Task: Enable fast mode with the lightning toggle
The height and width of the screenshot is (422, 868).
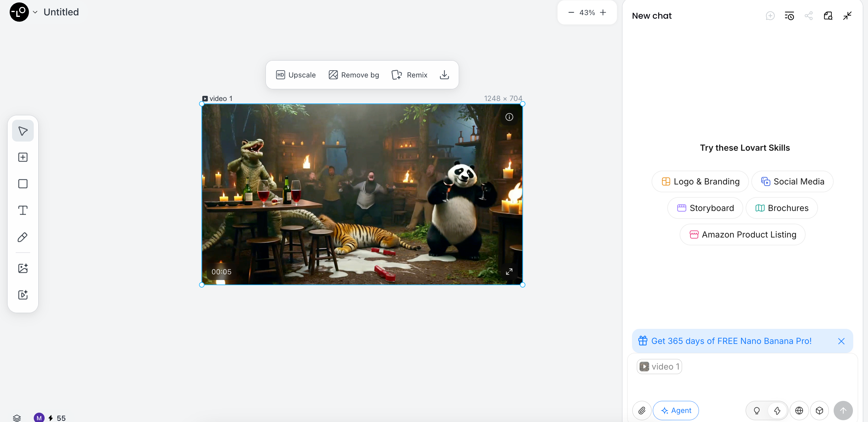Action: click(777, 411)
